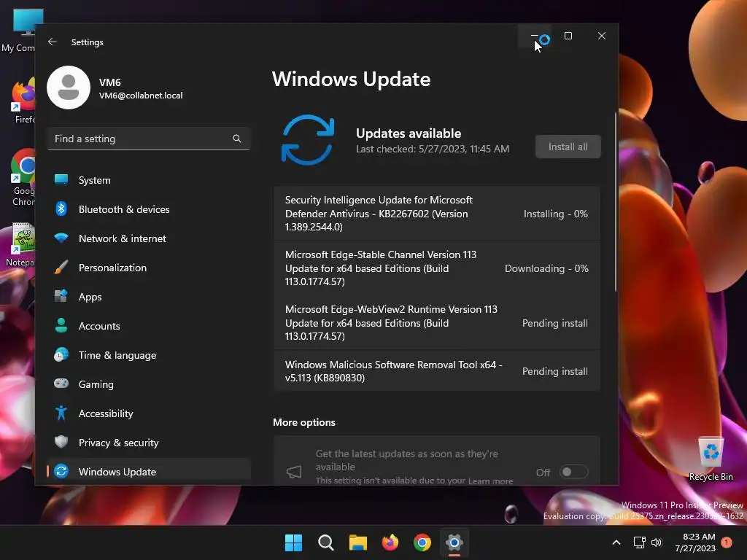Open the VM6 user profile avatar
Image resolution: width=747 pixels, height=560 pixels.
click(x=69, y=87)
